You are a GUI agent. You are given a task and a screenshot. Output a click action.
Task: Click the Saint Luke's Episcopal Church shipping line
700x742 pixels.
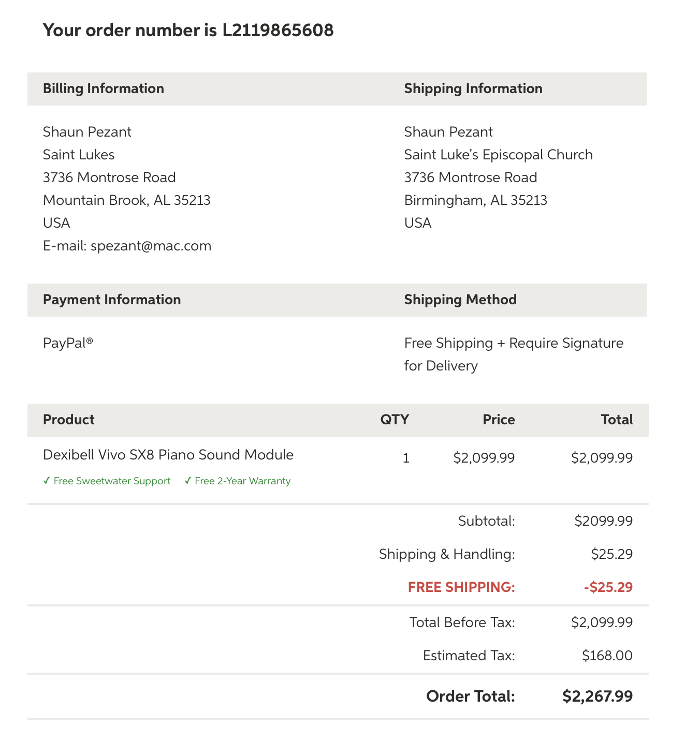[x=498, y=155]
